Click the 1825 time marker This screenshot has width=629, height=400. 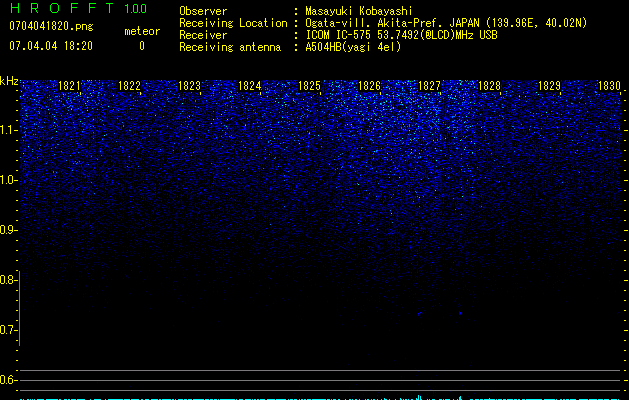coord(309,86)
